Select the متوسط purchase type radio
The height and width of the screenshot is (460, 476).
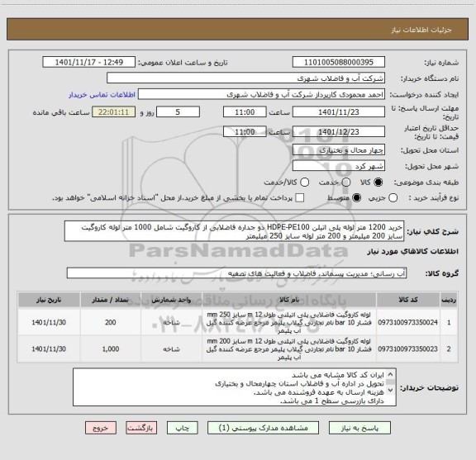click(x=356, y=198)
